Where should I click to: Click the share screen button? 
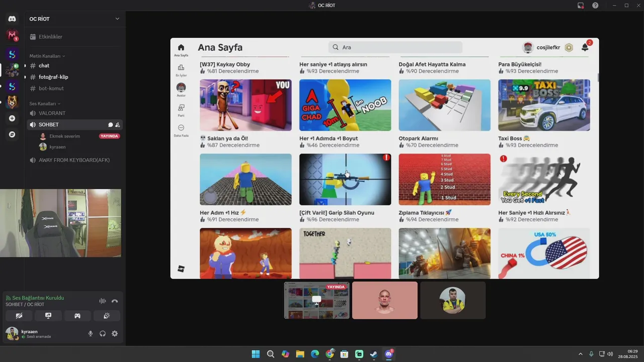(x=48, y=316)
